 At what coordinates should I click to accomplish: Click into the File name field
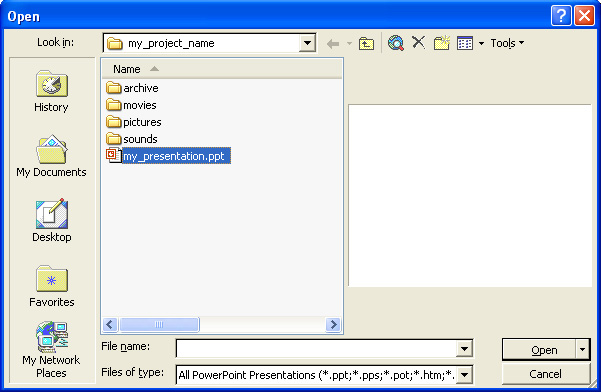[317, 349]
